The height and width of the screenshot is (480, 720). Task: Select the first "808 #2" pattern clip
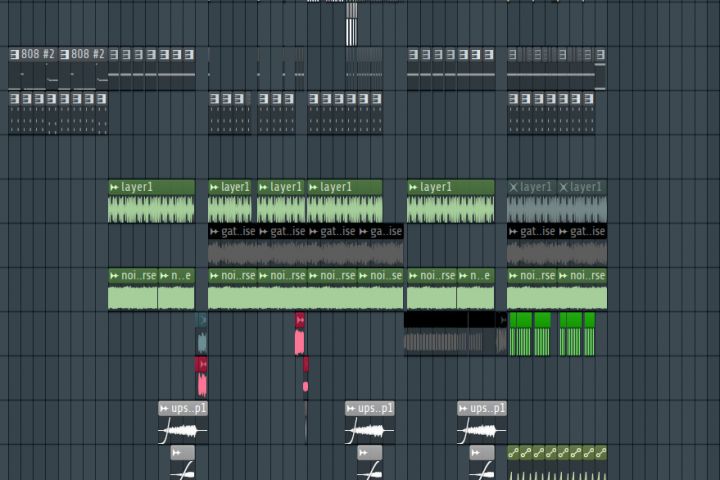pos(33,68)
